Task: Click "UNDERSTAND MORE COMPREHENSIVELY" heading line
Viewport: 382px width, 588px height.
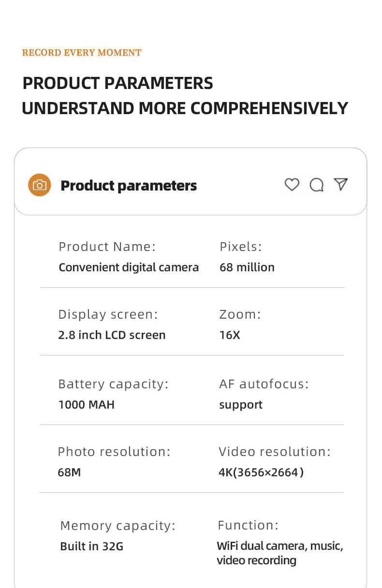Action: [x=185, y=108]
